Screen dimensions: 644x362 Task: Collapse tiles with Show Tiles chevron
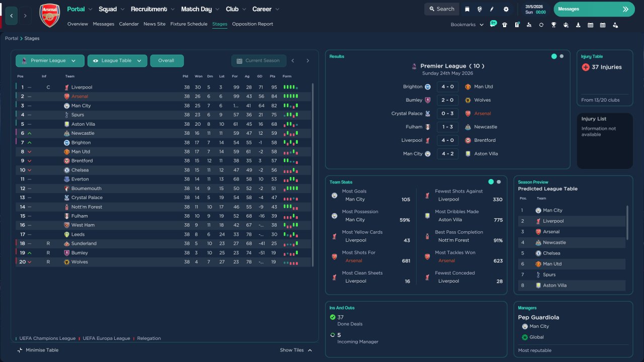click(310, 350)
